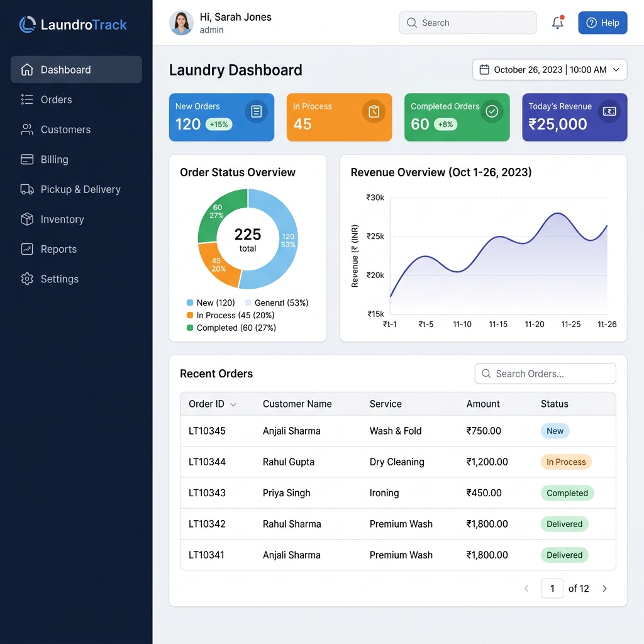Click the Status column header
Image resolution: width=644 pixels, height=644 pixels.
[x=555, y=404]
